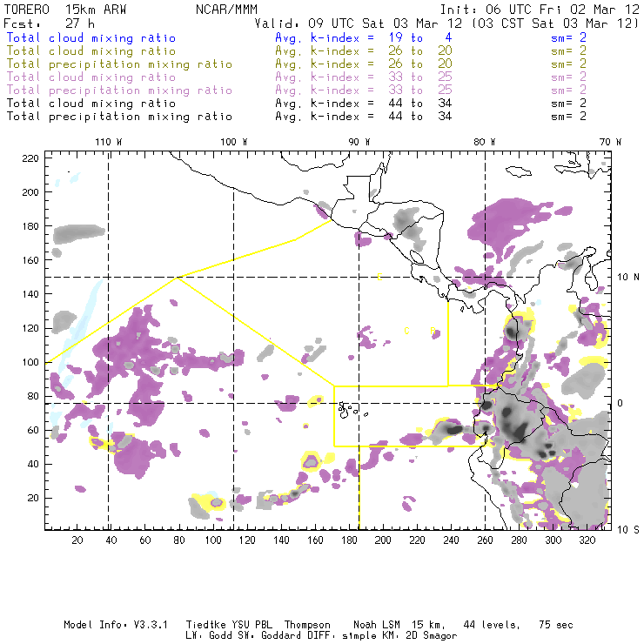Click the purple Total cloud mixing ratio legend entry
The height and width of the screenshot is (644, 644).
pos(91,77)
